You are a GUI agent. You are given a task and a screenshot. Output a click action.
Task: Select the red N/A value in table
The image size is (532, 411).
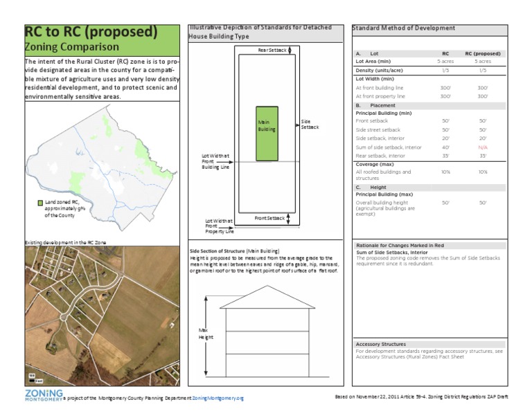483,147
